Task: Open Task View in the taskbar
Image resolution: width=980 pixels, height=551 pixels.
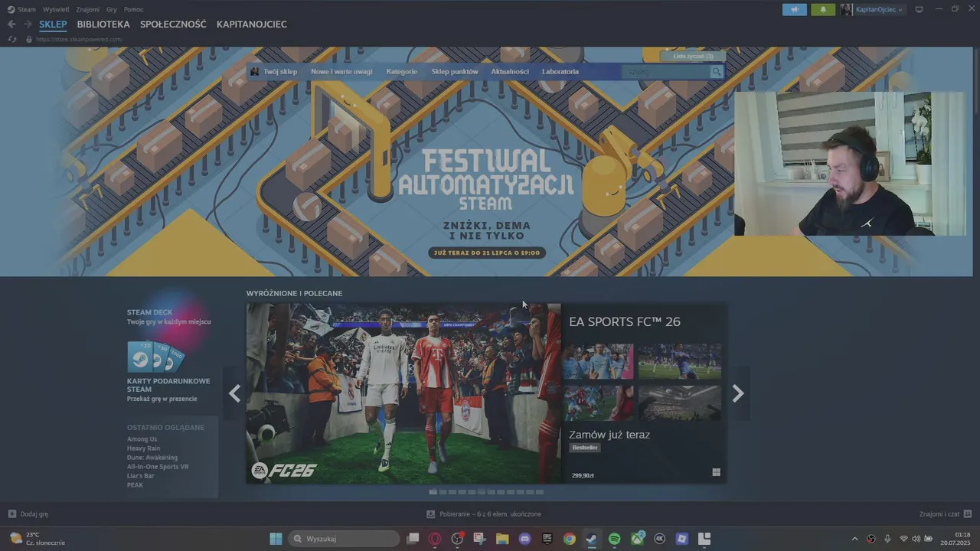Action: tap(413, 539)
